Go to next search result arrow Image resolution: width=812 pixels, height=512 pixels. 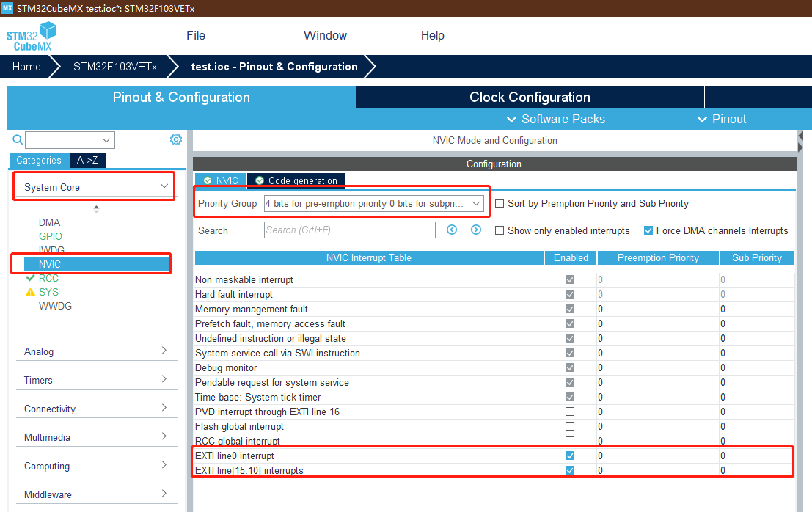coord(476,230)
